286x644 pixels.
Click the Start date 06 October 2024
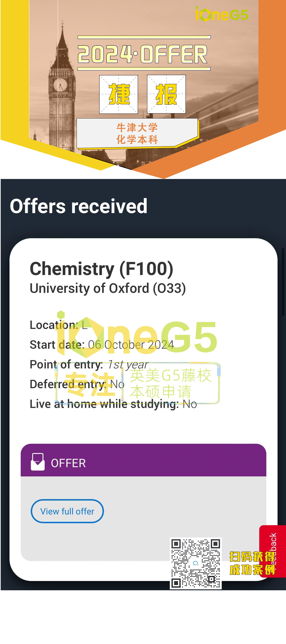coord(102,345)
